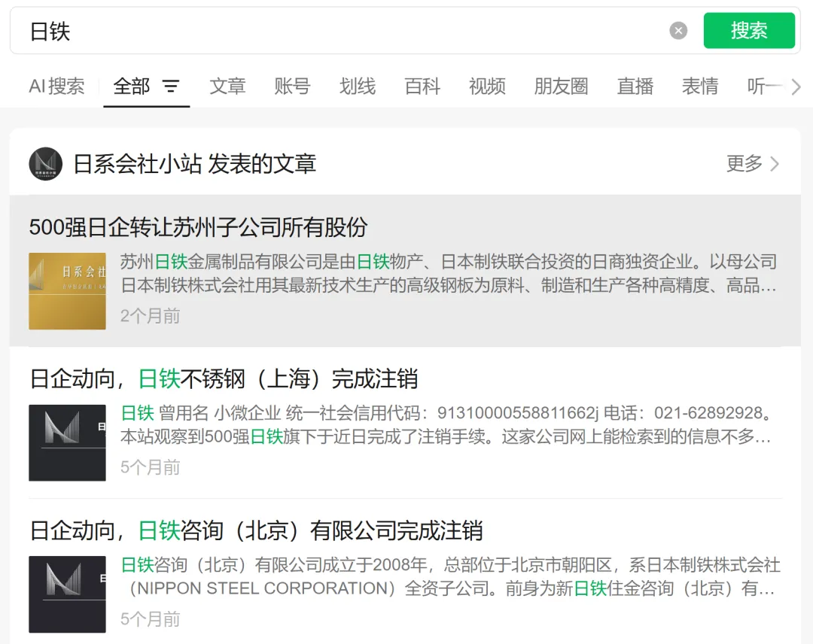Open the dark thumbnail of 日铁不锈钢 article
This screenshot has width=813, height=644.
(68, 443)
